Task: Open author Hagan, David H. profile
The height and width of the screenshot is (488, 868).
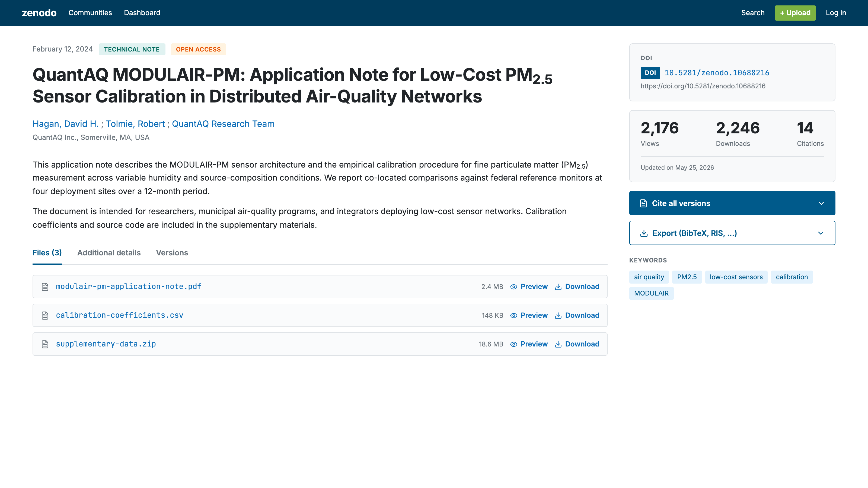Action: tap(65, 124)
